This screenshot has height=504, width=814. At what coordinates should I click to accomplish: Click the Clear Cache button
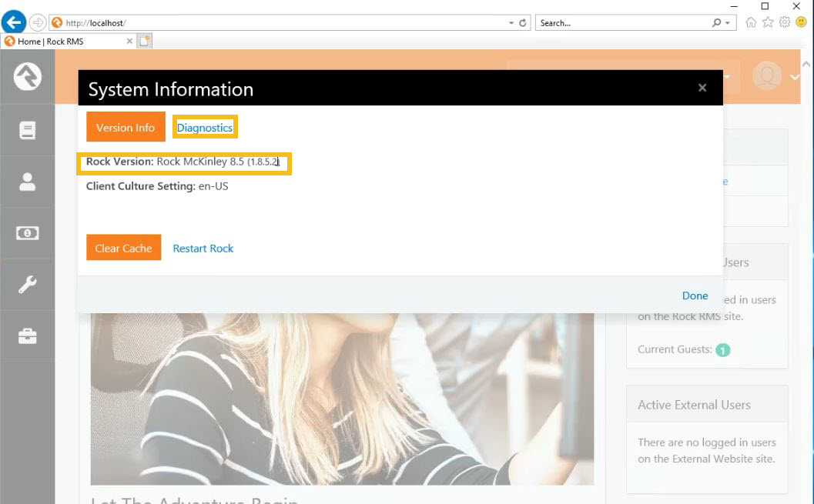tap(123, 248)
